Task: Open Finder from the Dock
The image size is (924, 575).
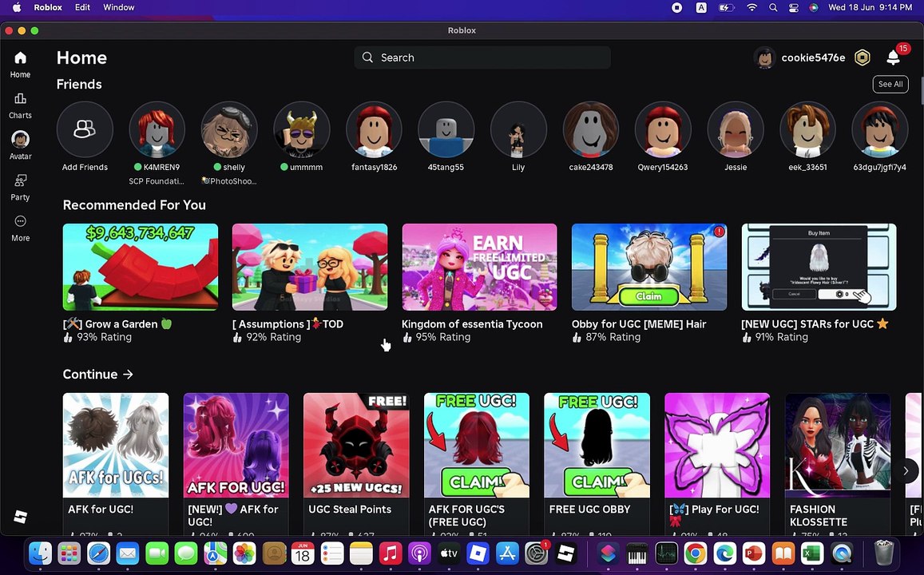Action: [40, 553]
